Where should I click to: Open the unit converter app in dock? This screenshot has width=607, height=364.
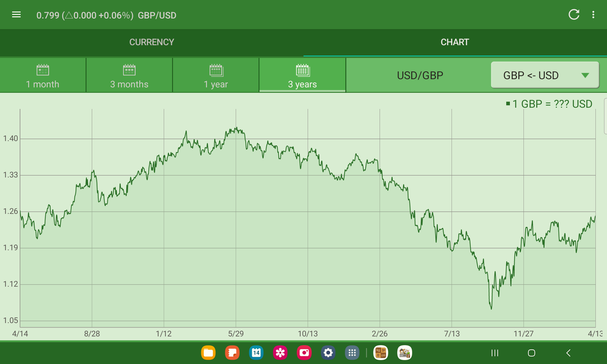pos(381,353)
